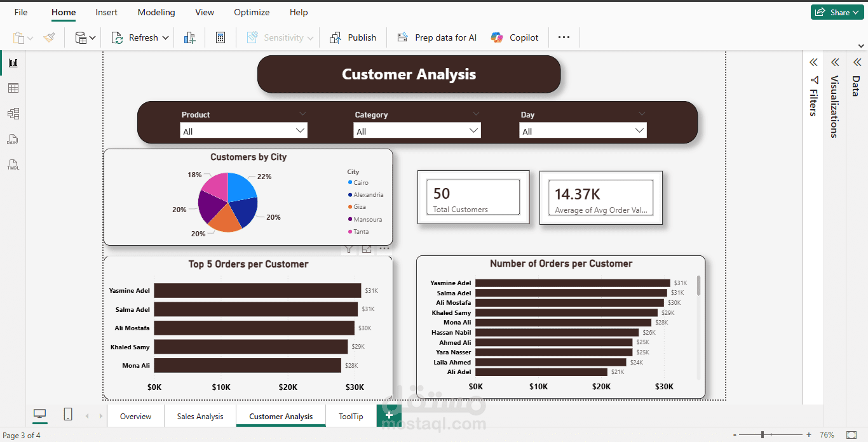Screen dimensions: 868x442
Task: Switch to desktop layout icon
Action: tap(40, 415)
